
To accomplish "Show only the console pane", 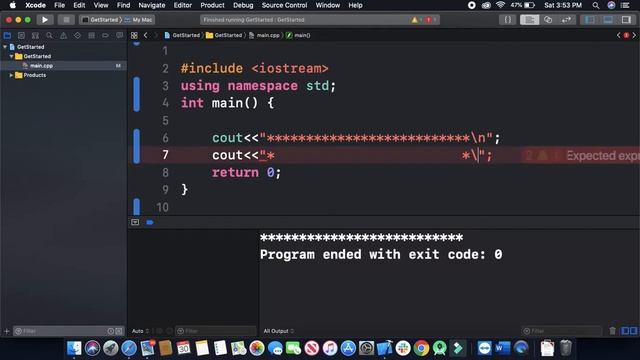I will (x=633, y=331).
